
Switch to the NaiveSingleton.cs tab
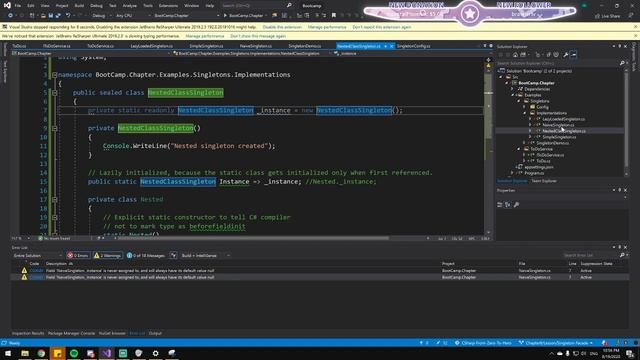click(256, 46)
